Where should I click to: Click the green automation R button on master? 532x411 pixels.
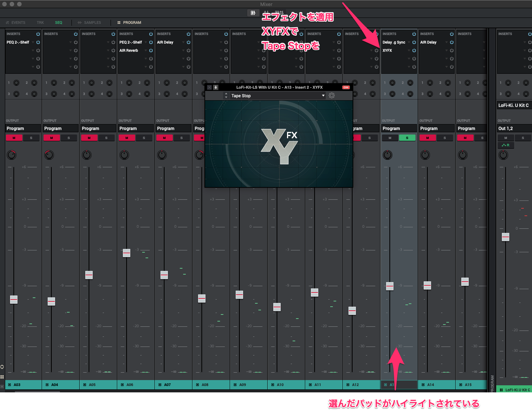[506, 145]
